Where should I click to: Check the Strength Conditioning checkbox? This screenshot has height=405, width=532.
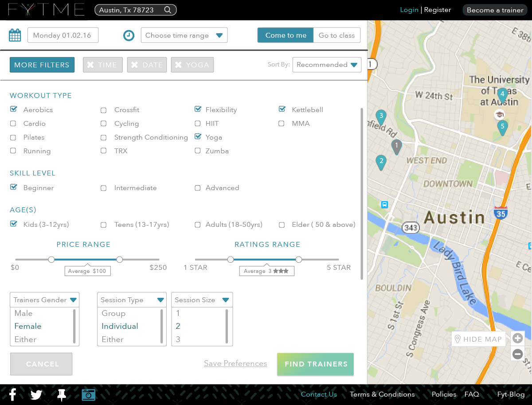pos(103,137)
